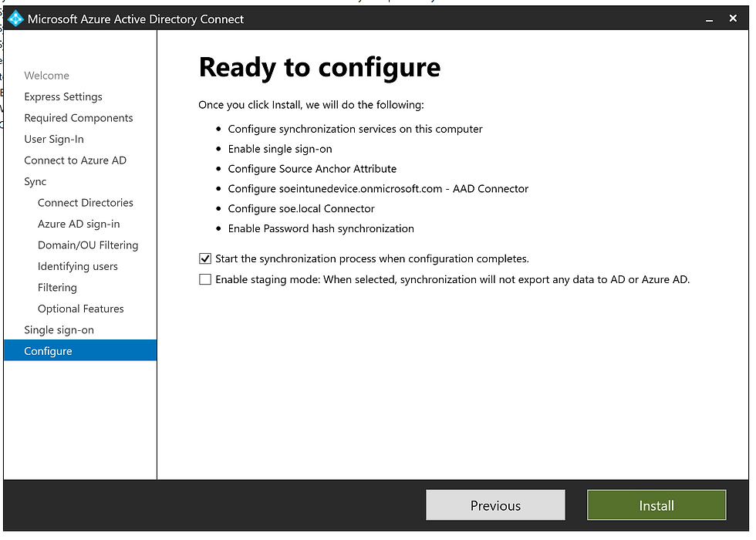This screenshot has height=540, width=756.
Task: Click the soeintunedevice.onmicrosoft.com AAD Connector line
Action: click(x=378, y=189)
